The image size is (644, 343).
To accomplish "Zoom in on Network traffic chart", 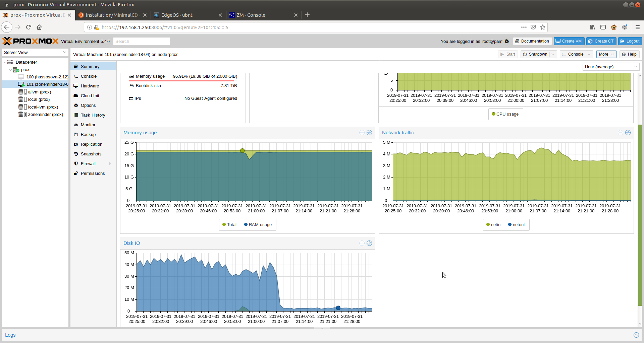I will point(628,133).
